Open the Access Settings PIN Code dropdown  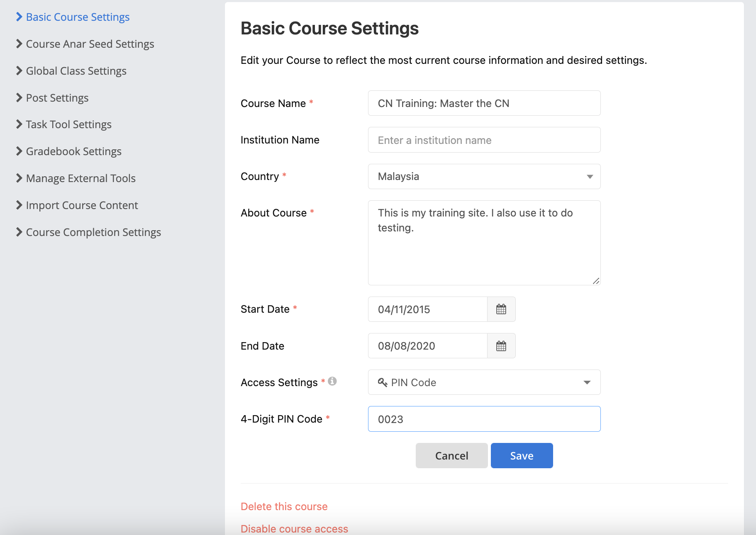(484, 382)
